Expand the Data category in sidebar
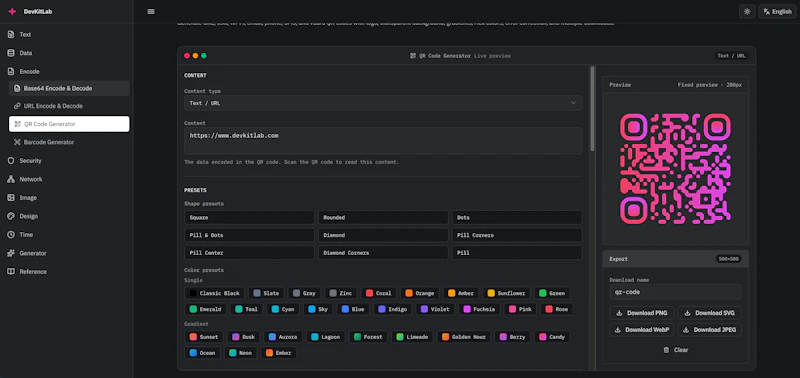800x378 pixels. click(x=67, y=53)
